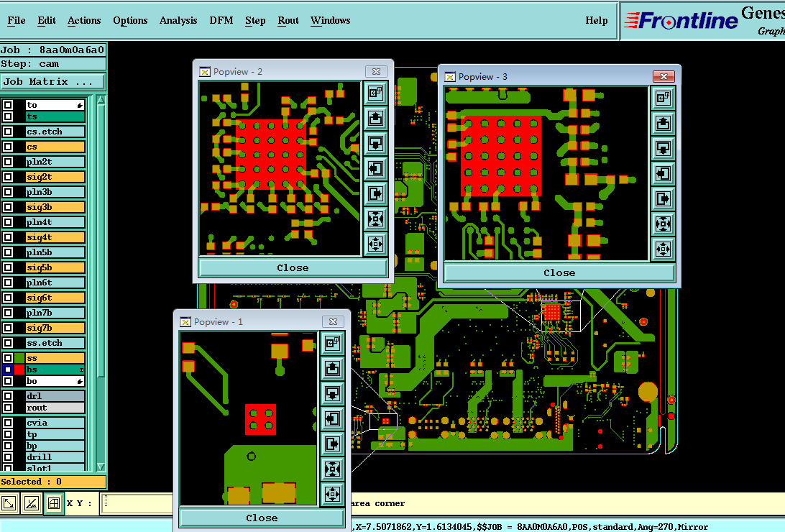Toggle the checkbox for layer cs
The image size is (785, 532).
point(7,147)
